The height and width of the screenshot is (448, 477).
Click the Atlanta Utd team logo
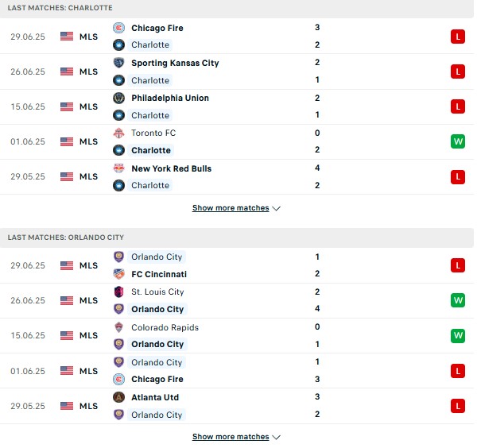[x=118, y=397]
